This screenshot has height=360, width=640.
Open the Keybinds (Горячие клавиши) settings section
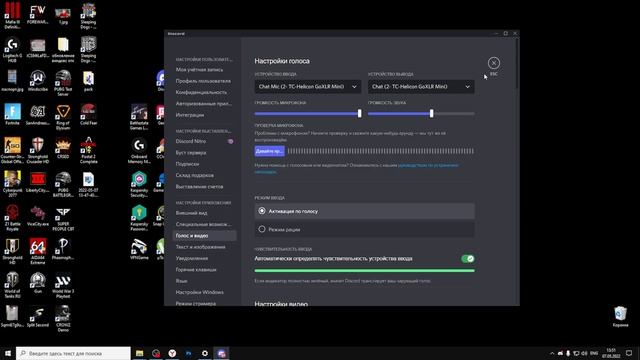coord(196,270)
